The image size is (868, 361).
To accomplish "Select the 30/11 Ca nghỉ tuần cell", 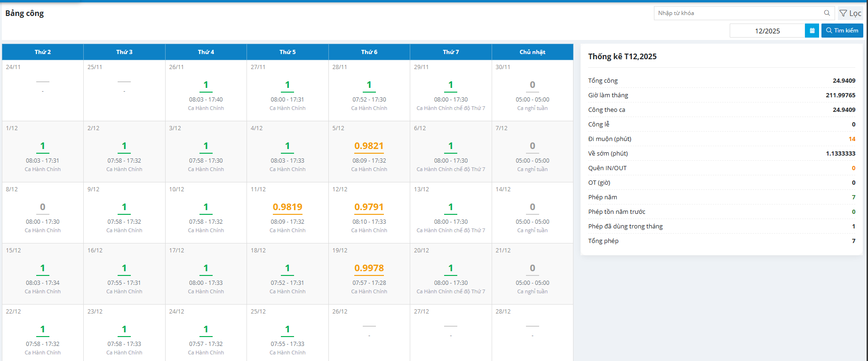I will pyautogui.click(x=532, y=90).
